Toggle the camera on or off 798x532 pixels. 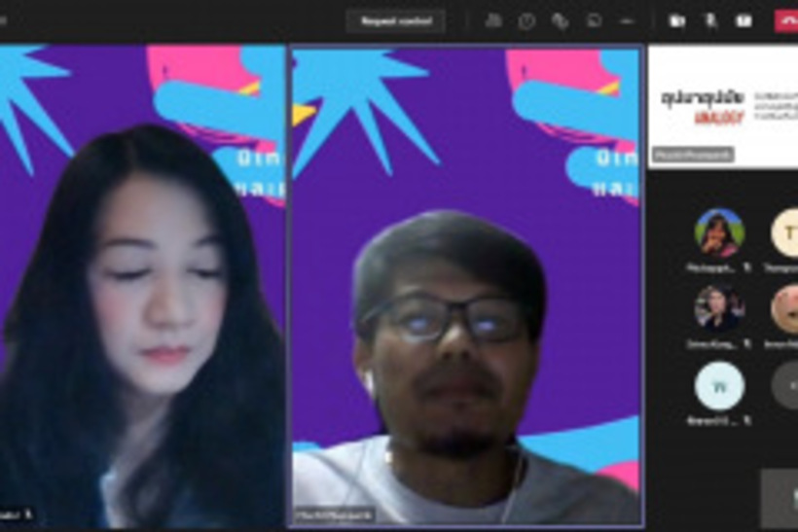click(x=677, y=20)
